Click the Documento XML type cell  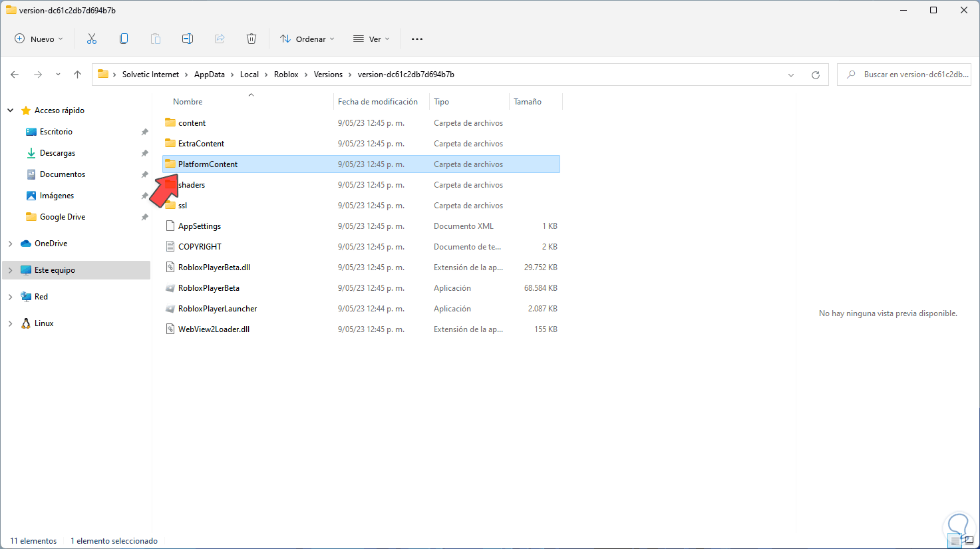(x=464, y=226)
